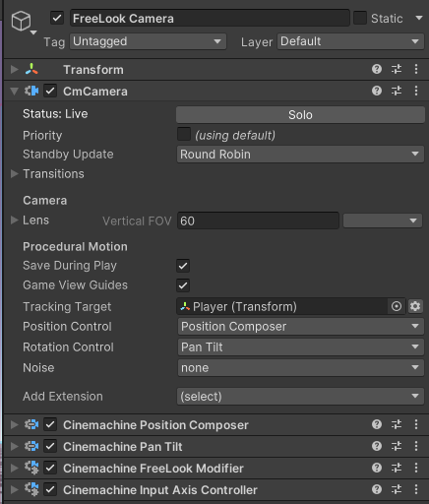Uncheck Game View Guides

pyautogui.click(x=183, y=285)
